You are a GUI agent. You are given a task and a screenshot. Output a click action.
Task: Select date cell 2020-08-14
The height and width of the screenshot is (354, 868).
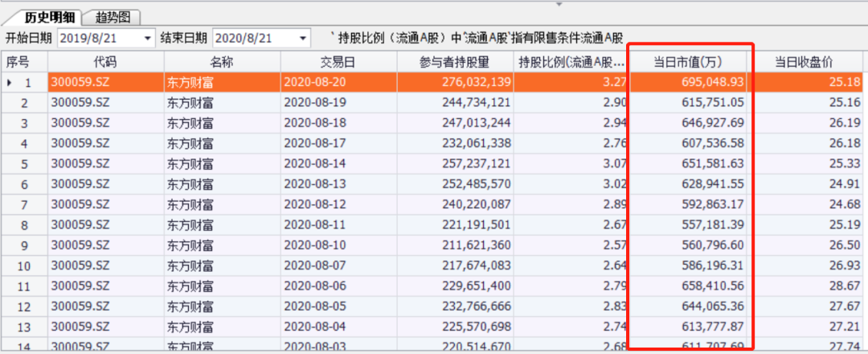[x=339, y=164]
